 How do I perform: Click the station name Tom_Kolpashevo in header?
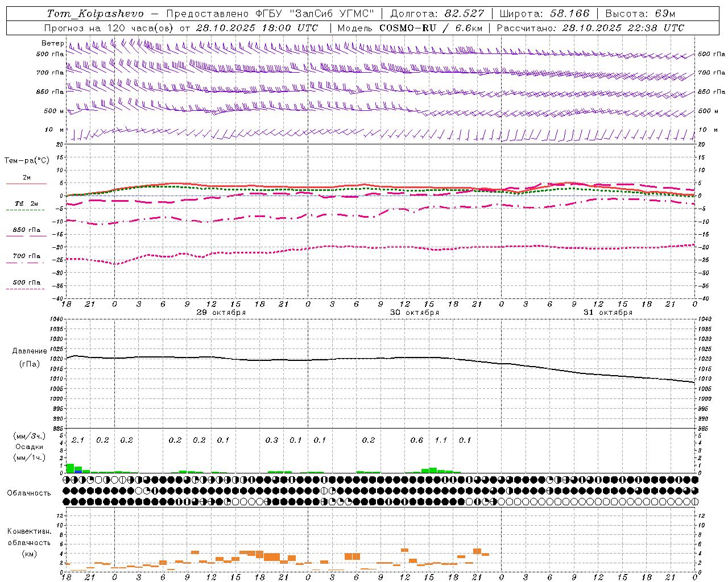click(95, 14)
